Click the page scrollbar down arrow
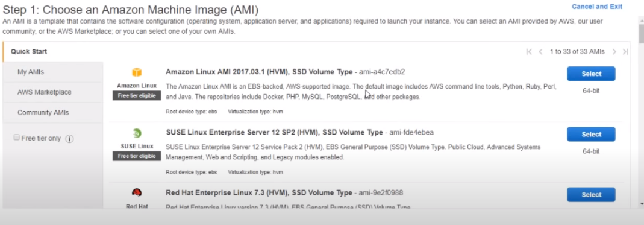Screen dimensions: 644x225 [641, 204]
